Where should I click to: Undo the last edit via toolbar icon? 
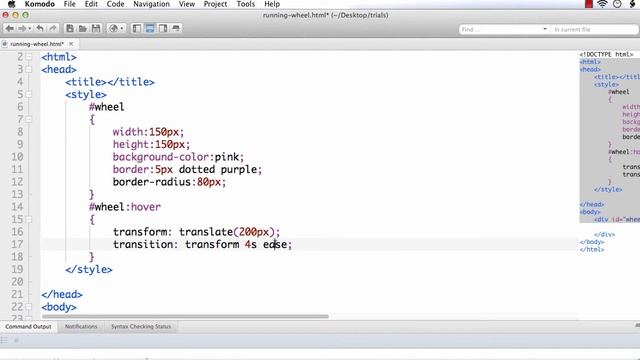[40, 29]
